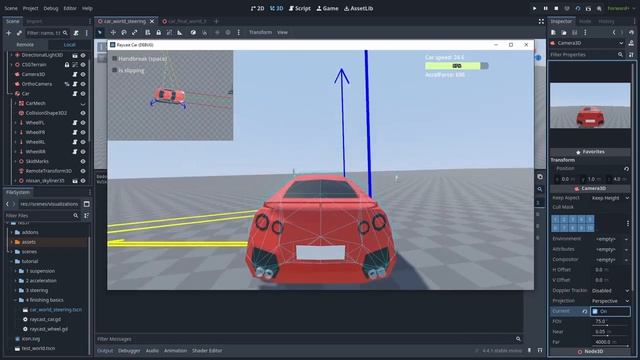Activate the Scale Mode tool
Image resolution: width=640 pixels, height=360 pixels.
[134, 32]
